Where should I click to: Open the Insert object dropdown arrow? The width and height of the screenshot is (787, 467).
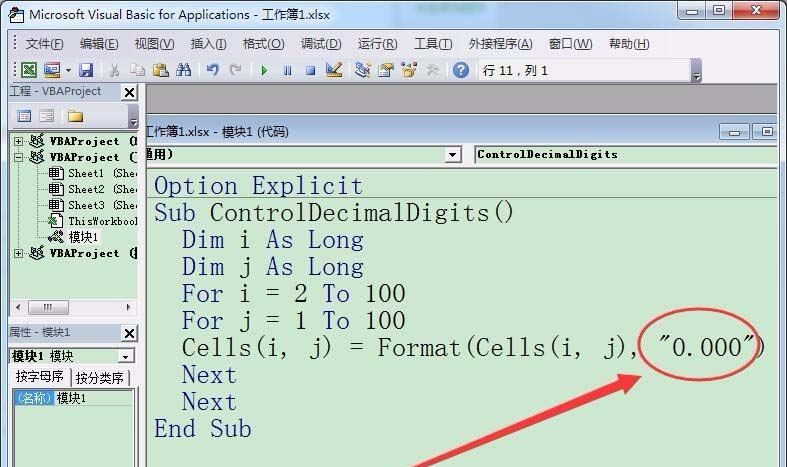[x=68, y=70]
